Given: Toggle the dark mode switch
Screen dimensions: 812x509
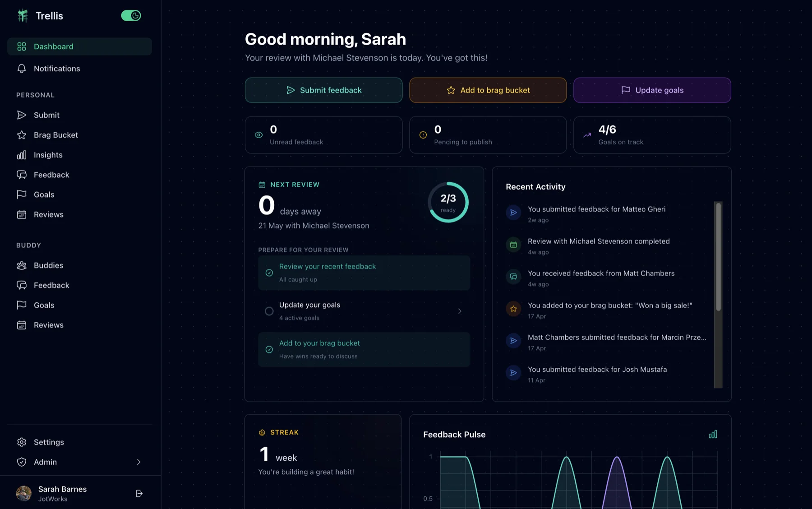Looking at the screenshot, I should tap(131, 16).
